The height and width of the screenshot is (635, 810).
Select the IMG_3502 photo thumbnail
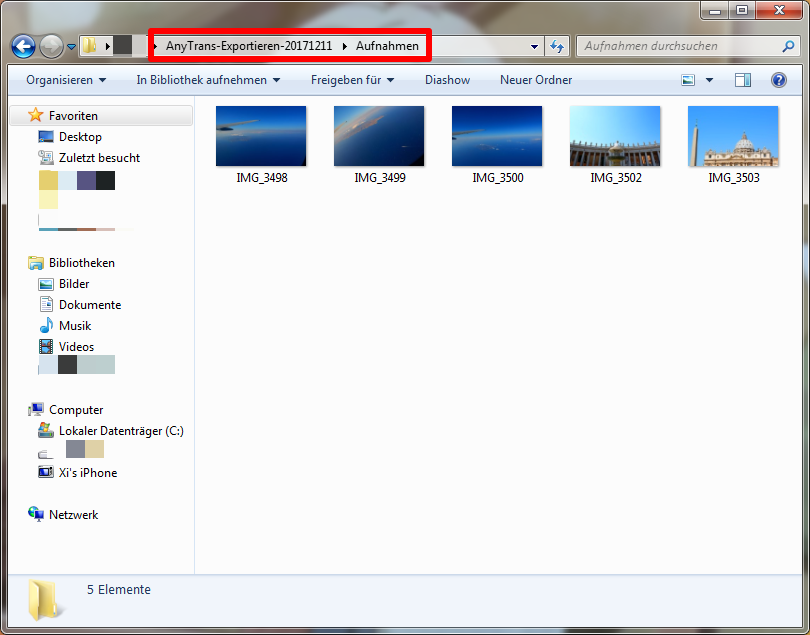point(615,136)
